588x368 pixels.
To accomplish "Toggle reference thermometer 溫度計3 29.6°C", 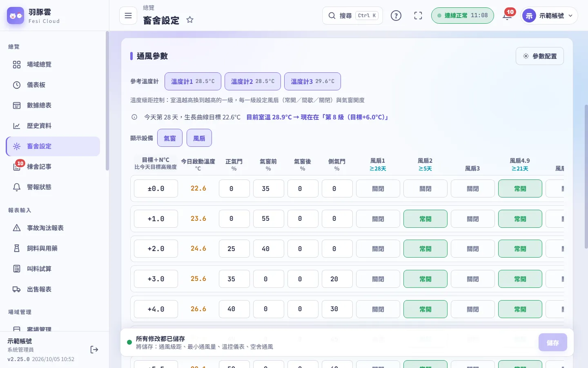I will [312, 81].
